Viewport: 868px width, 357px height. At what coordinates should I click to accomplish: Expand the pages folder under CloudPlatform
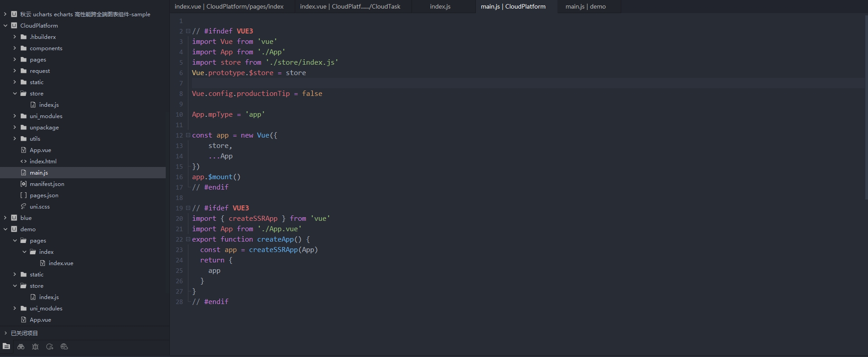[x=14, y=59]
